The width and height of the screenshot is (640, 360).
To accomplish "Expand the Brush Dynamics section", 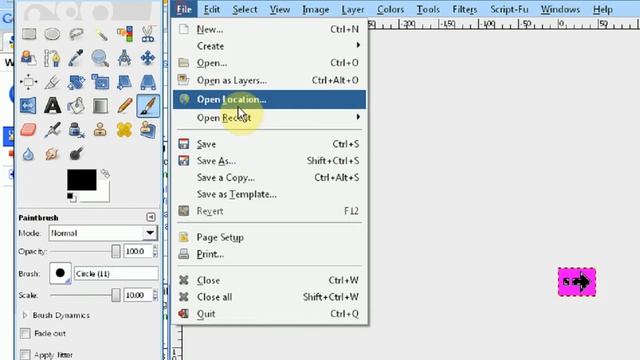I will click(25, 315).
